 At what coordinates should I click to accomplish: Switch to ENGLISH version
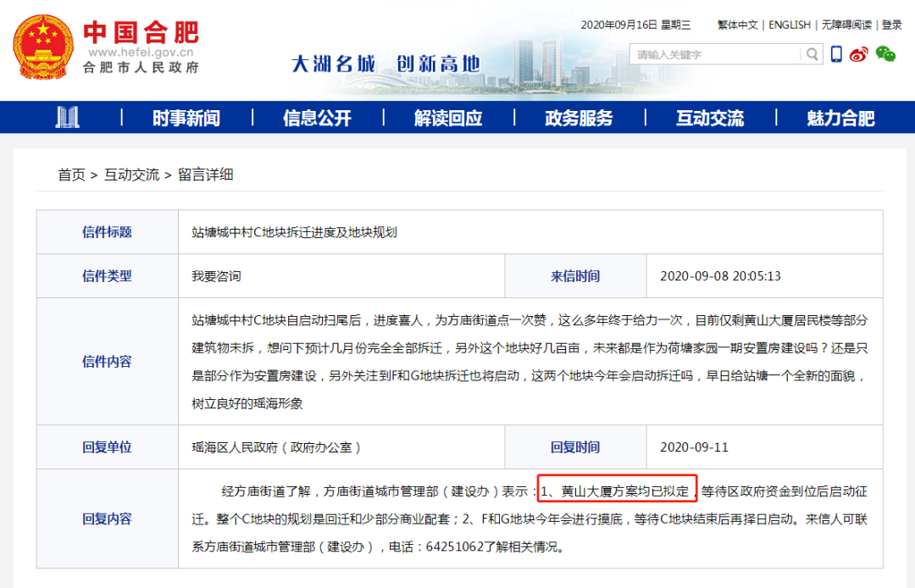click(790, 25)
